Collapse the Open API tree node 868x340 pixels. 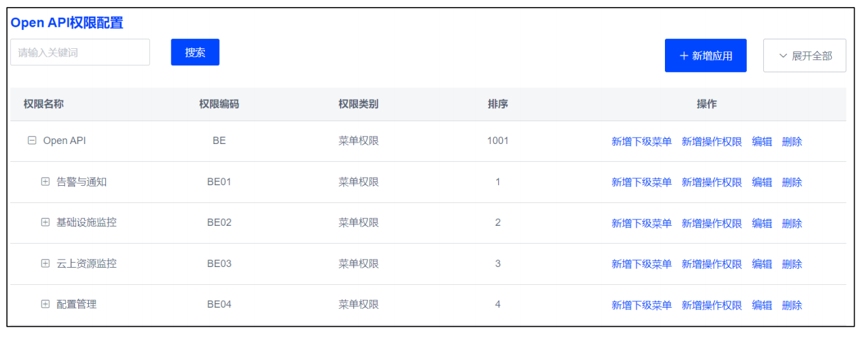point(32,141)
